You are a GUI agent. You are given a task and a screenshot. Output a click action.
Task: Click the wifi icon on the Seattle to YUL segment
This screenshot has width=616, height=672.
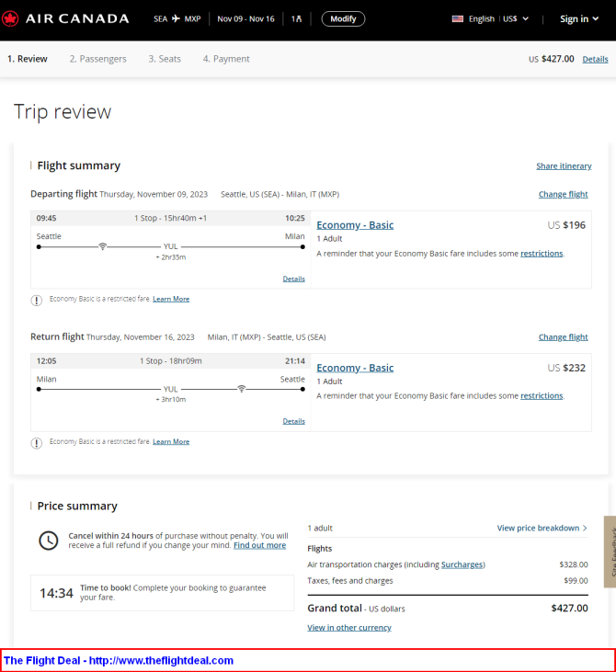102,246
